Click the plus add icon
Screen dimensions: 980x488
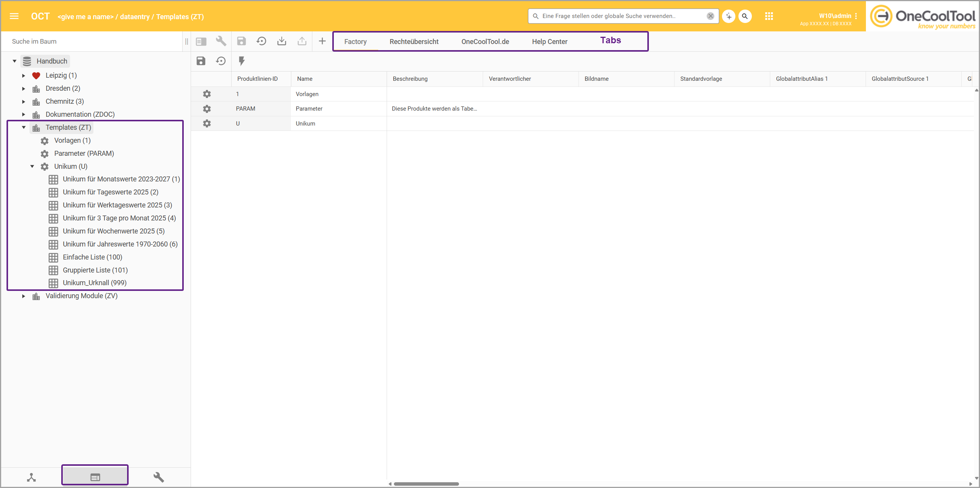pos(322,41)
